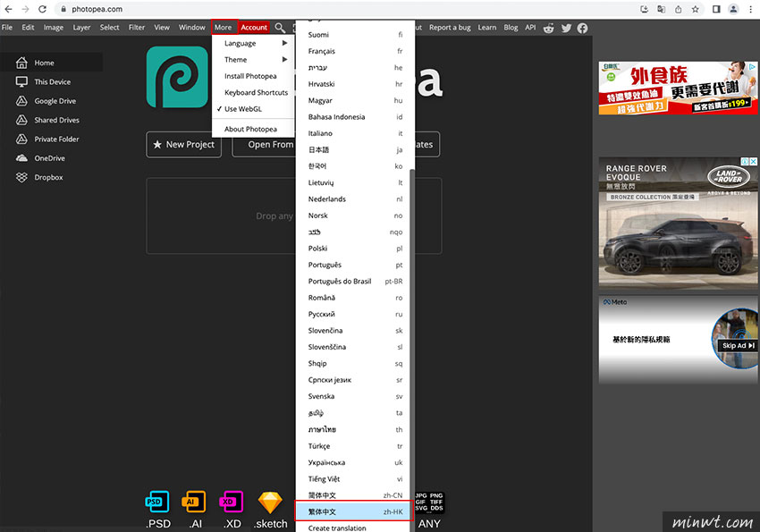Open the More menu
Viewport: 760px width, 532px height.
point(224,28)
